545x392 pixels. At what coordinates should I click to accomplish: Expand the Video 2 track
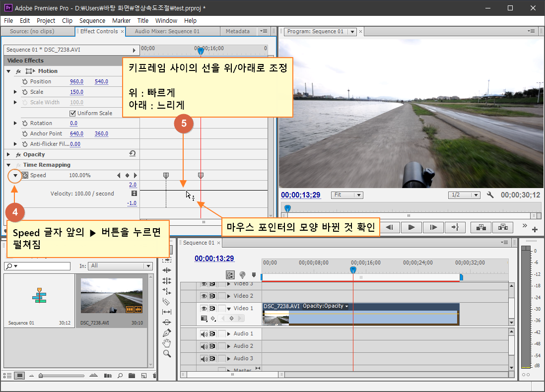(x=229, y=296)
